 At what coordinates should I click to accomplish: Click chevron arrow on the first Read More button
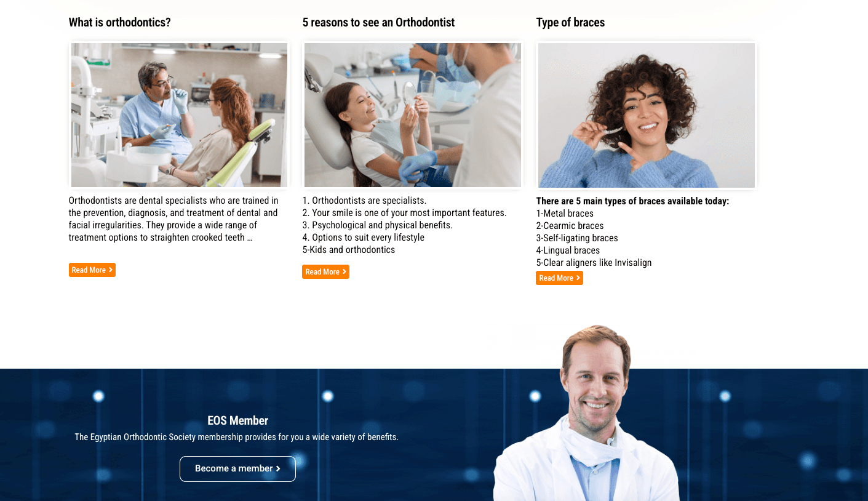(x=111, y=270)
